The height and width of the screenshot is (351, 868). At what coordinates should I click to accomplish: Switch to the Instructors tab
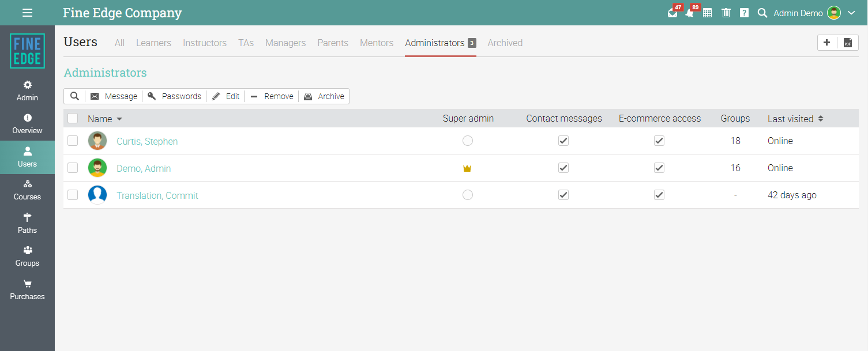(x=205, y=43)
